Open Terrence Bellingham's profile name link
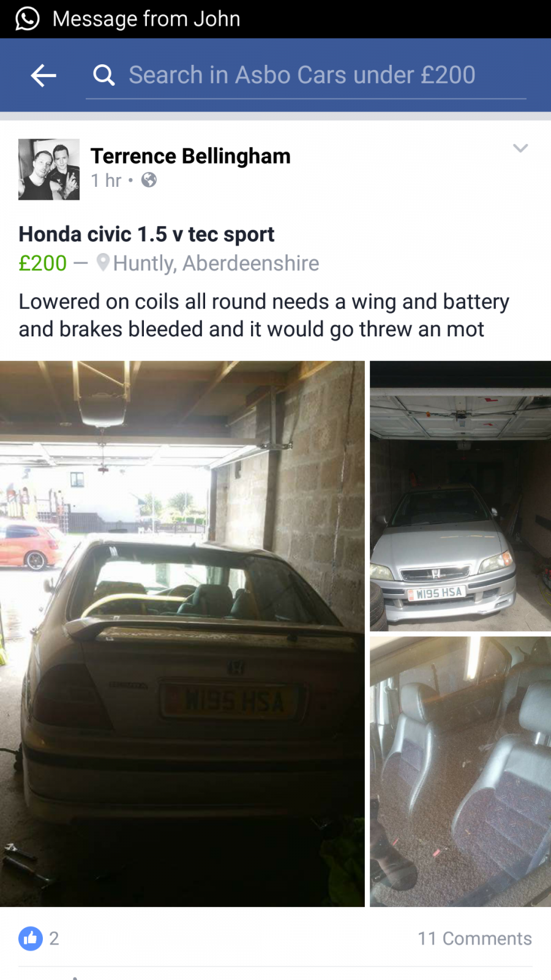551x980 pixels. pyautogui.click(x=190, y=156)
